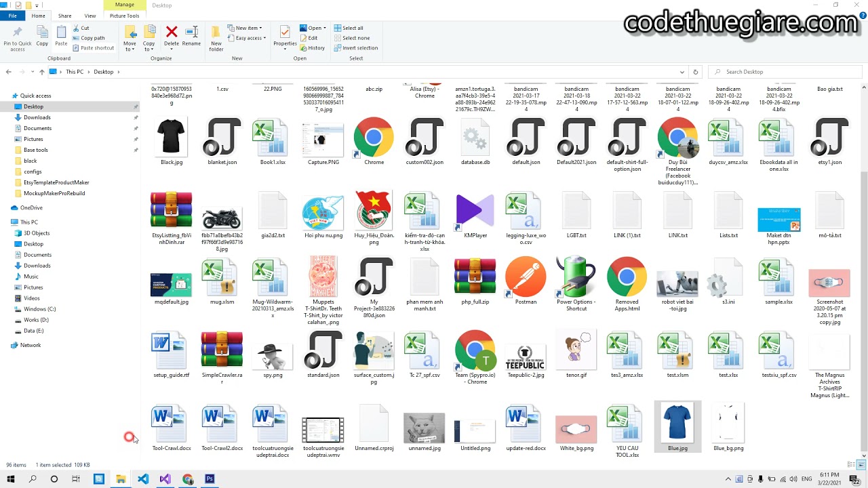868x488 pixels.
Task: Click the Paste ribbon icon
Action: [61, 33]
